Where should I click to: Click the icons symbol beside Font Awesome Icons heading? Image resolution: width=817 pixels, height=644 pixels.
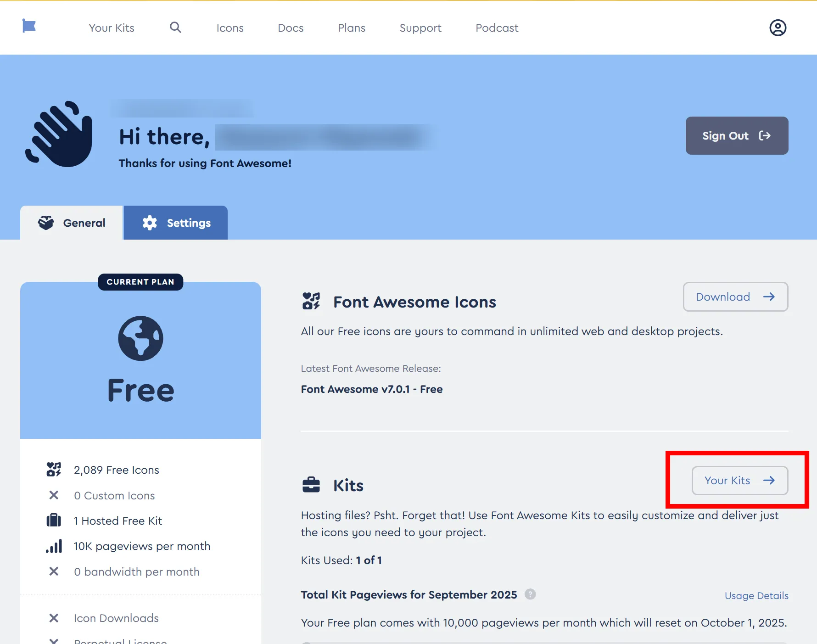311,302
